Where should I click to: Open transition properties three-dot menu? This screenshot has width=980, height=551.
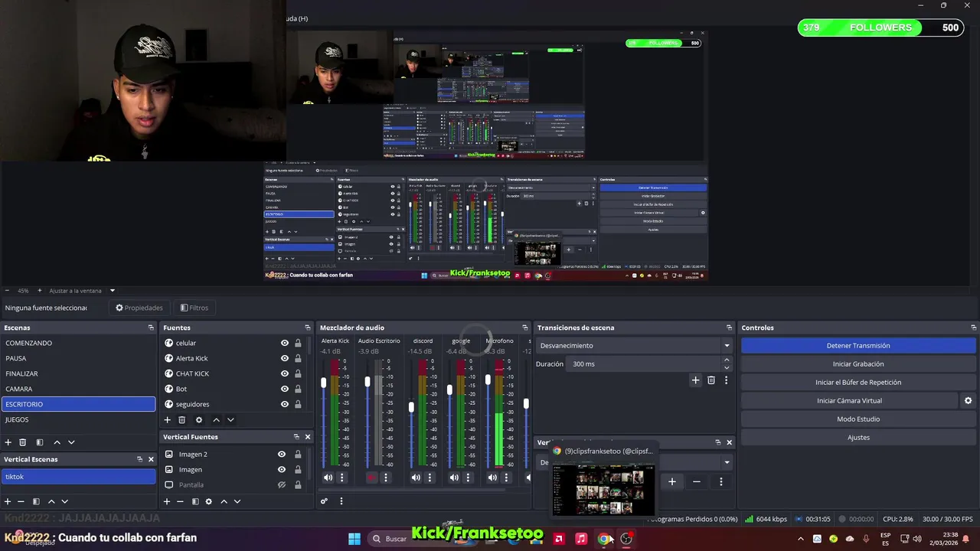[726, 380]
